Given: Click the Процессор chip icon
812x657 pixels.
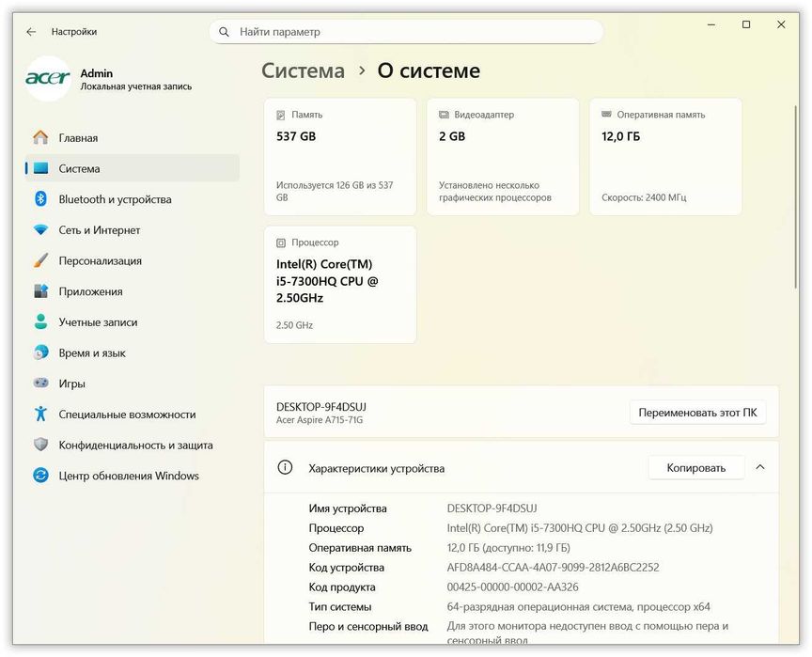Looking at the screenshot, I should [x=281, y=242].
